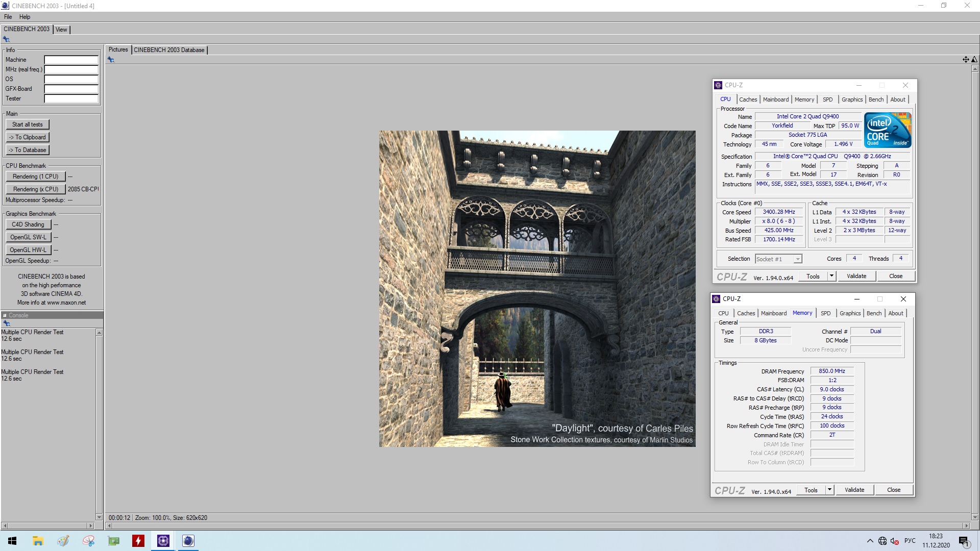Click Console scroll up arrow
This screenshot has width=980, height=551.
tap(99, 333)
